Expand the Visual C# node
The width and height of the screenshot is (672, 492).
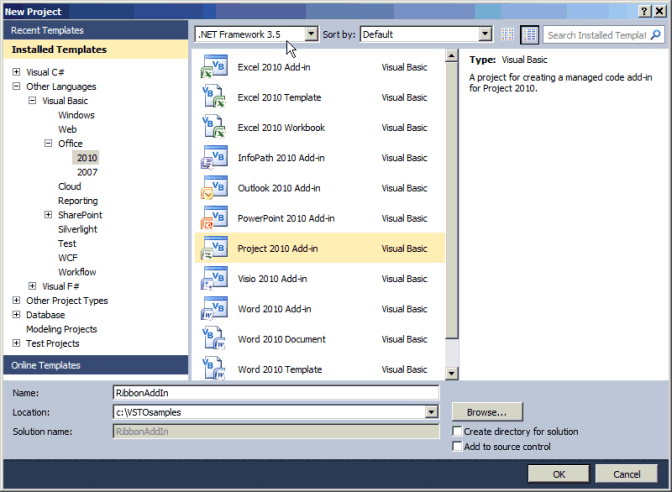[x=16, y=72]
